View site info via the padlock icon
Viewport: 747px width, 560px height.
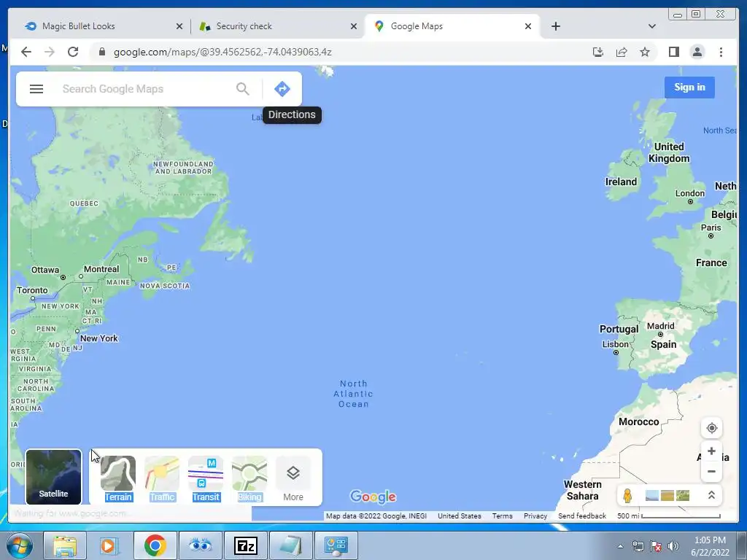(x=101, y=52)
